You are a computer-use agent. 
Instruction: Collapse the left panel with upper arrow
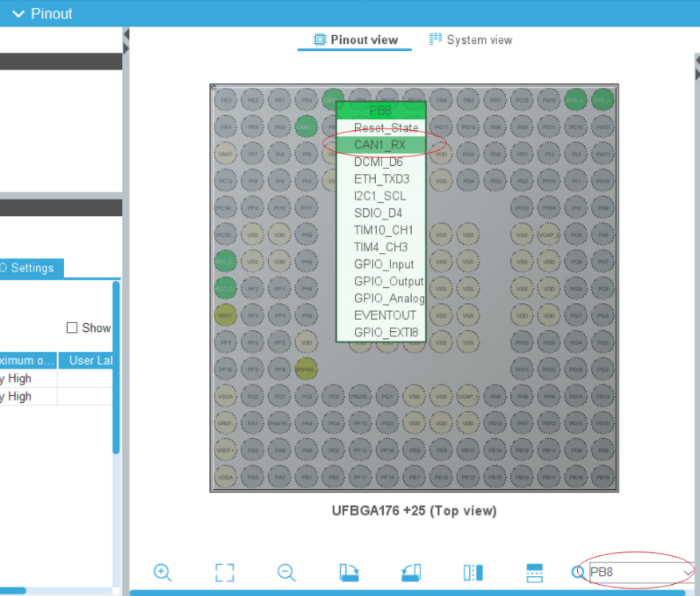(x=126, y=34)
